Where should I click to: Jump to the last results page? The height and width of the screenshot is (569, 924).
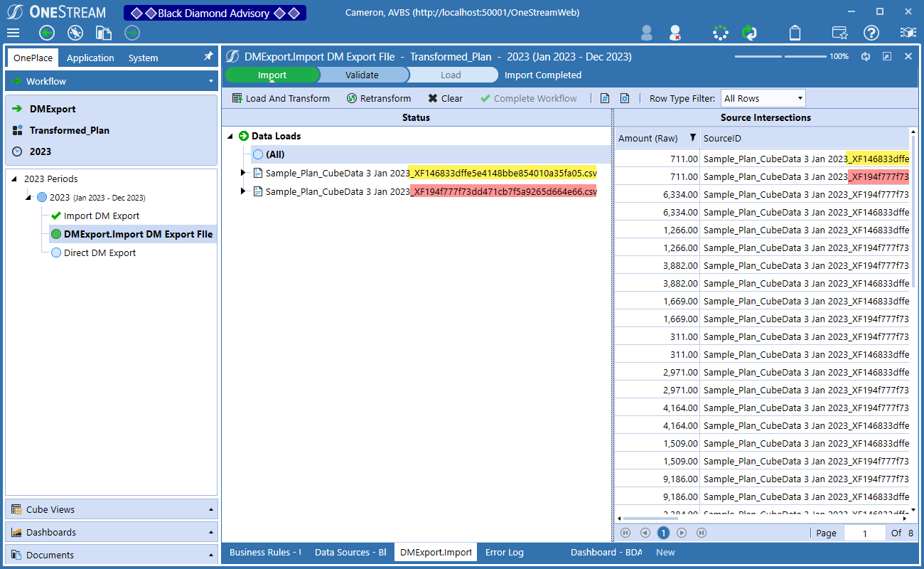point(702,533)
